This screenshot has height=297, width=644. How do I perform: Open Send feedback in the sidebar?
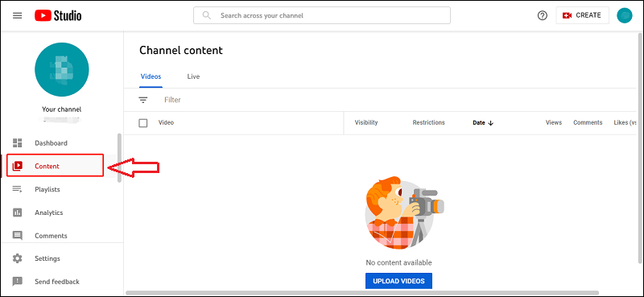(58, 282)
